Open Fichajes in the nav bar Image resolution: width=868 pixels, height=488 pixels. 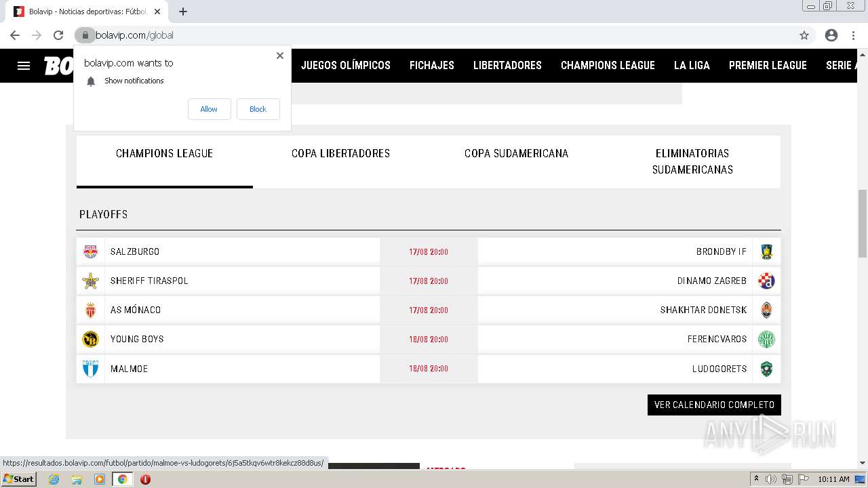tap(432, 66)
